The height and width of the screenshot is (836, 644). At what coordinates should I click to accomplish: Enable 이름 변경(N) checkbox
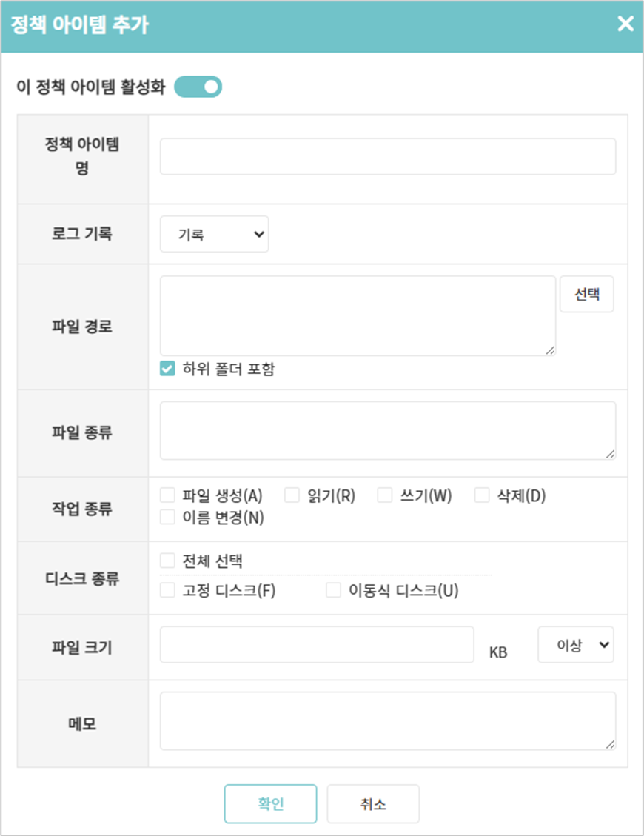167,517
